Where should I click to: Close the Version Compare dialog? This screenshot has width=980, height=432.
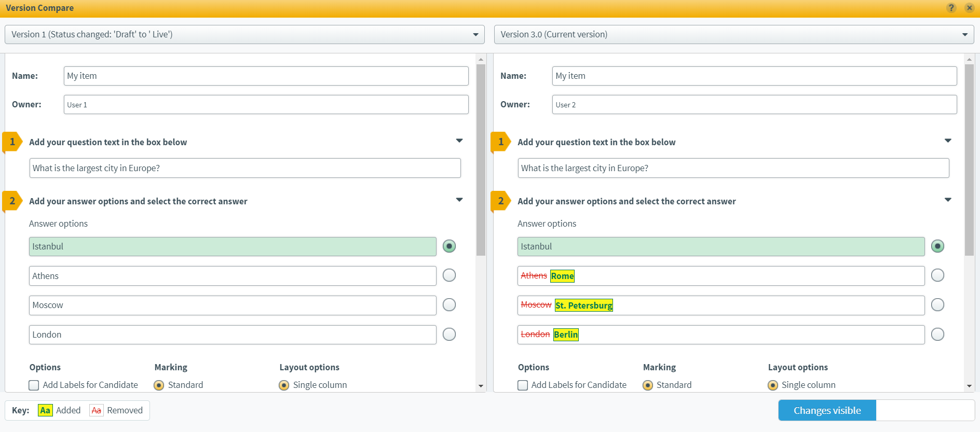point(969,8)
